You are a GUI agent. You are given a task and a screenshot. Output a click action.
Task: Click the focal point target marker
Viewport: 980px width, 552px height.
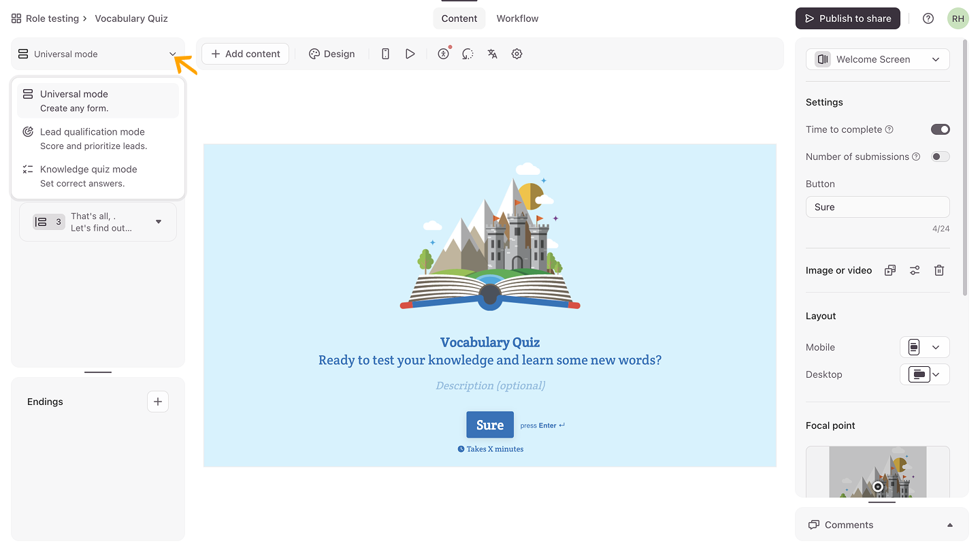point(878,487)
